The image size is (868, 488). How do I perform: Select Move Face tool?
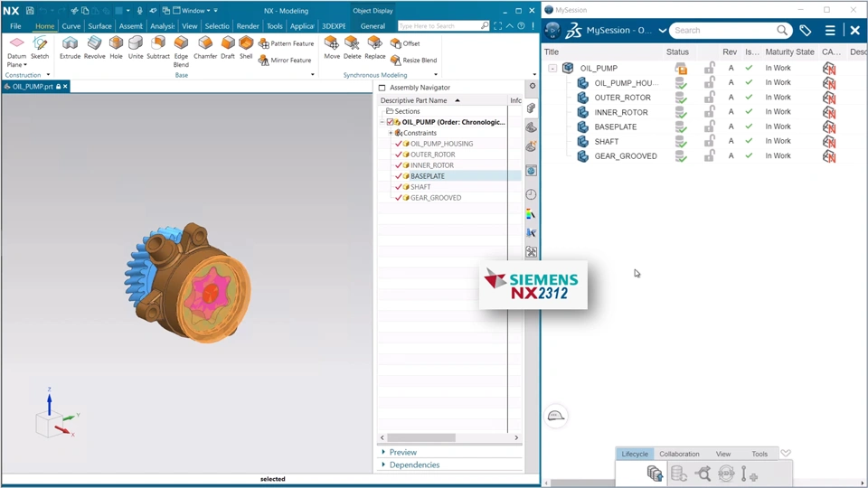tap(332, 47)
